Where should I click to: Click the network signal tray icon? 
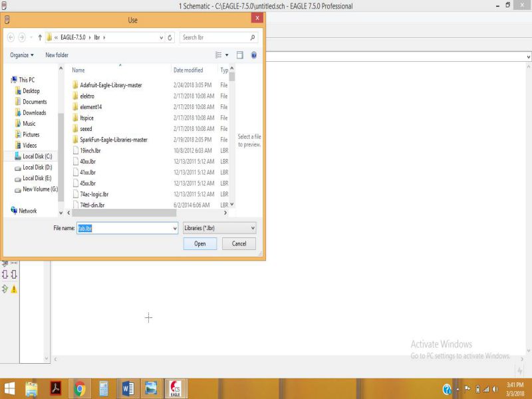coord(486,389)
